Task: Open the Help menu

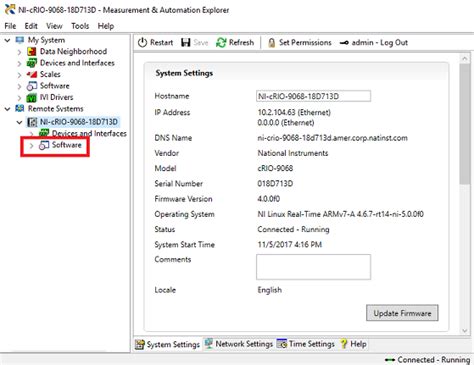Action: coord(106,26)
